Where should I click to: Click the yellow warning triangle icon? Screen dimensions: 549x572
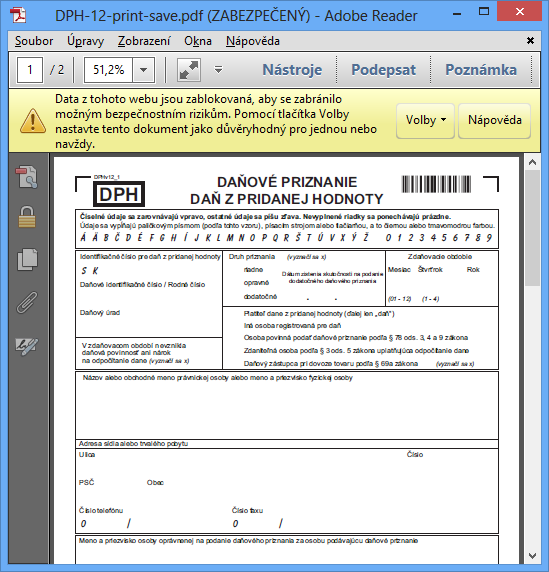[x=33, y=121]
